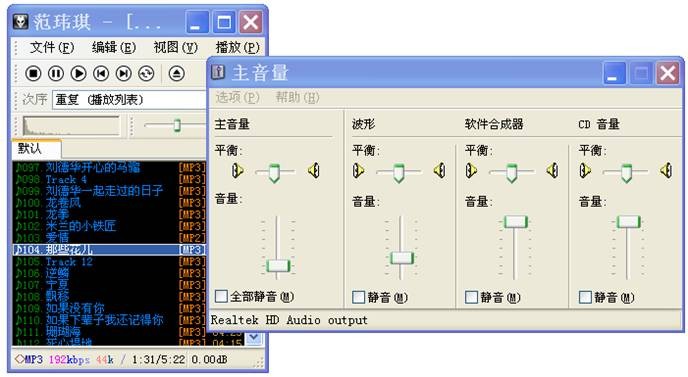
Task: Click the CD 音量 balance slider thumb
Action: [x=626, y=173]
